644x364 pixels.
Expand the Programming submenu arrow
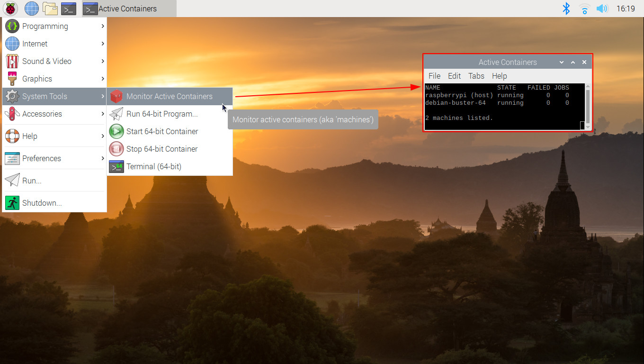click(103, 26)
